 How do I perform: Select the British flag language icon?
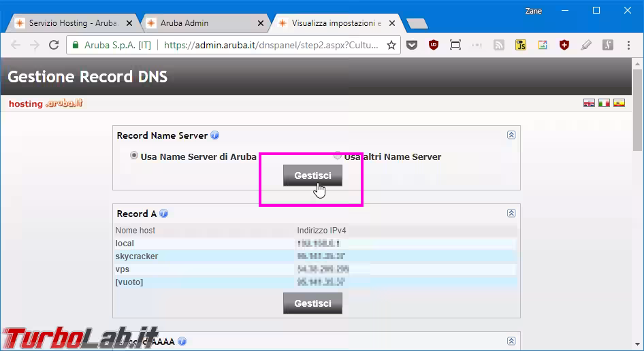(589, 103)
